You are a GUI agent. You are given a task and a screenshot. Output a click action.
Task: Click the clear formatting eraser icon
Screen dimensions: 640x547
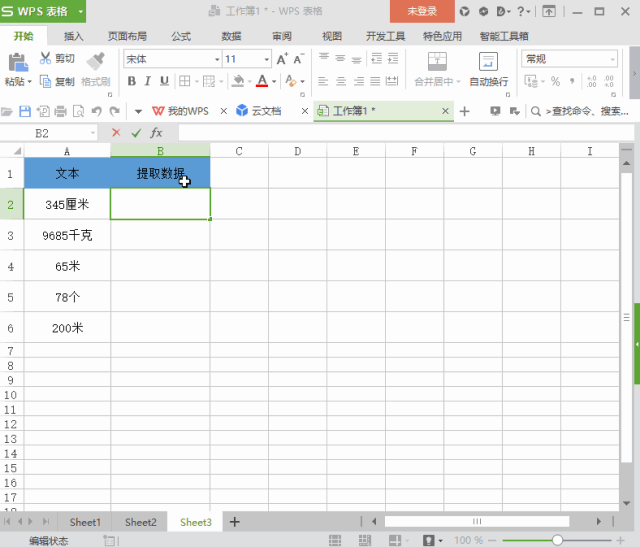[291, 81]
